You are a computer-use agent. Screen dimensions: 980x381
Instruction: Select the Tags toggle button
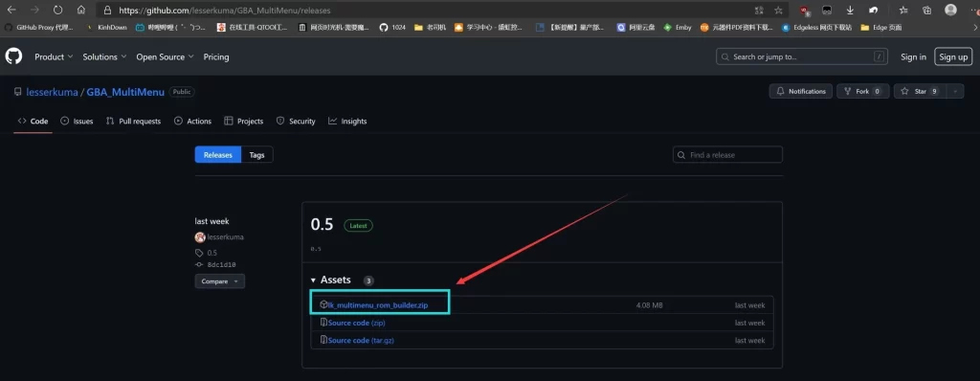(x=256, y=155)
